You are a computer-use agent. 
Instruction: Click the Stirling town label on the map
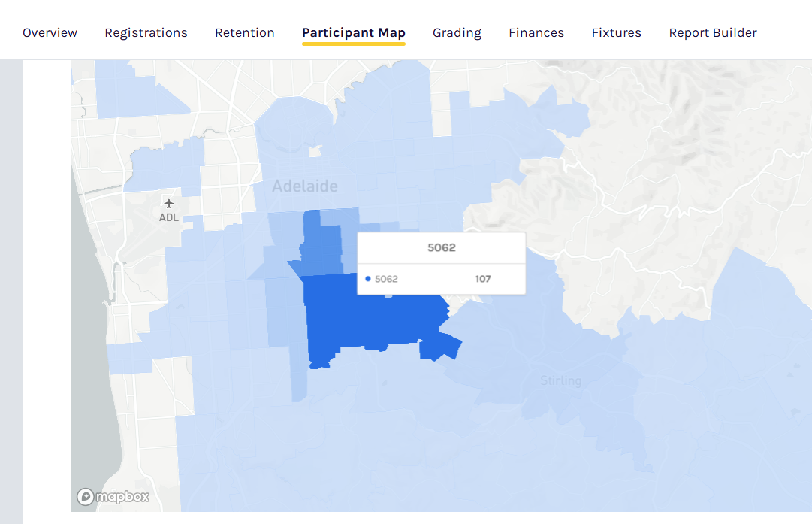click(x=560, y=381)
